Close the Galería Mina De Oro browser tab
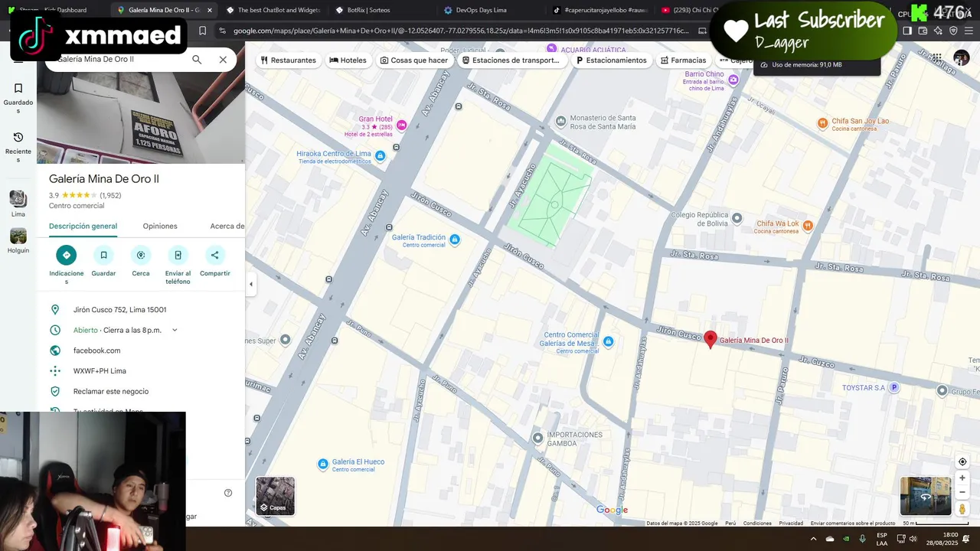980x551 pixels. pyautogui.click(x=210, y=10)
